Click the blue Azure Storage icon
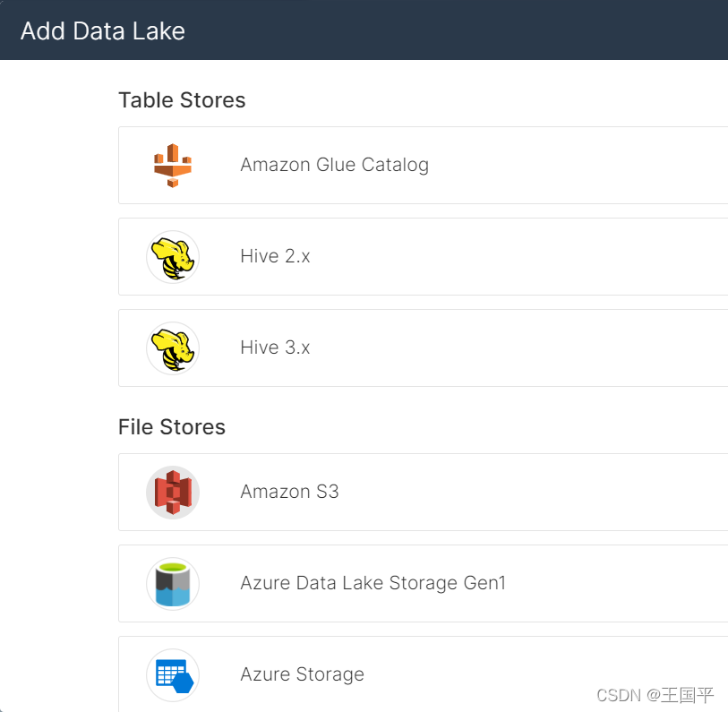The image size is (728, 712). coord(173,674)
